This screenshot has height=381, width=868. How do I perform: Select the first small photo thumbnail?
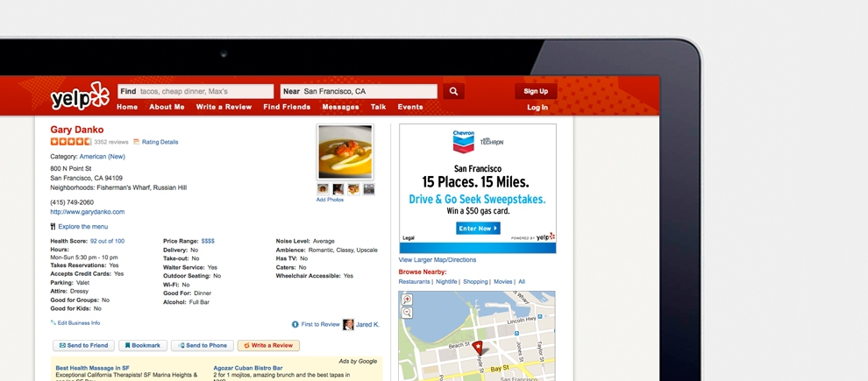pyautogui.click(x=323, y=189)
